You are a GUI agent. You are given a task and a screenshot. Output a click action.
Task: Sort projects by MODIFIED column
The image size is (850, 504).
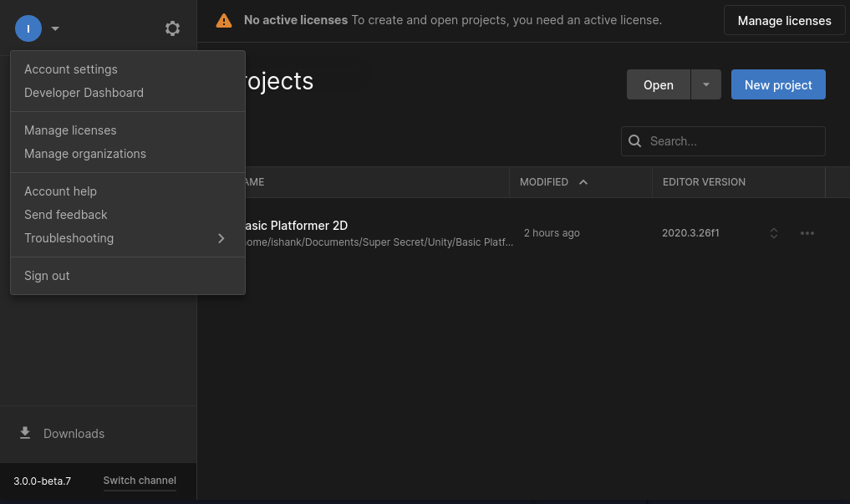(544, 182)
